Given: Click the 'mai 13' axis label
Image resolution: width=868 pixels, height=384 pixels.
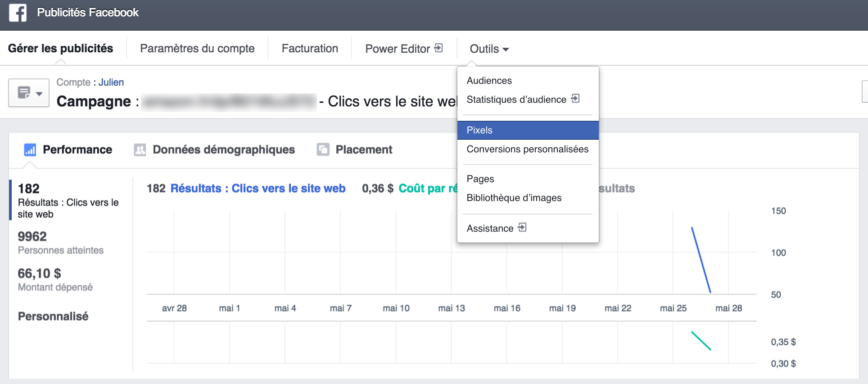Looking at the screenshot, I should click(452, 308).
